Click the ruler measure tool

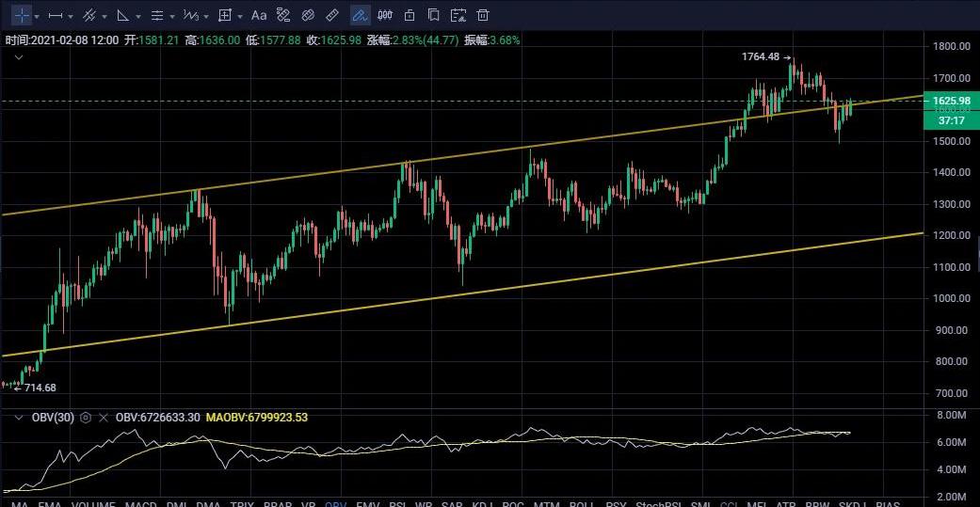pyautogui.click(x=332, y=15)
